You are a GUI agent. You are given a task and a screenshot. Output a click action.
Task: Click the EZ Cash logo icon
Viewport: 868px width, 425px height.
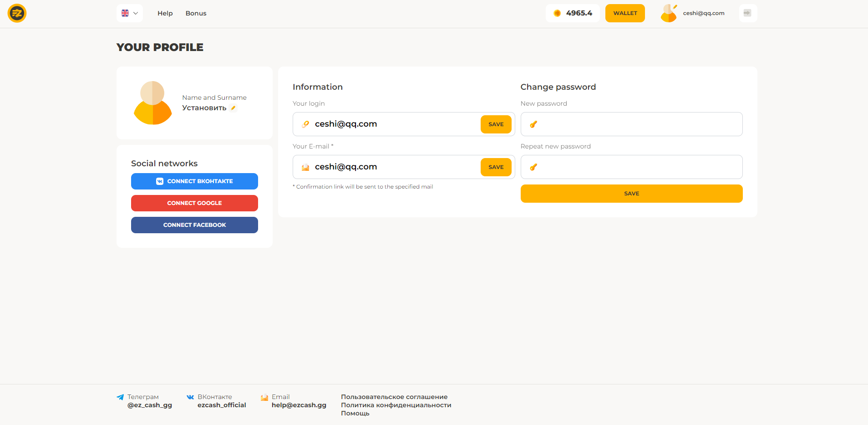click(17, 13)
